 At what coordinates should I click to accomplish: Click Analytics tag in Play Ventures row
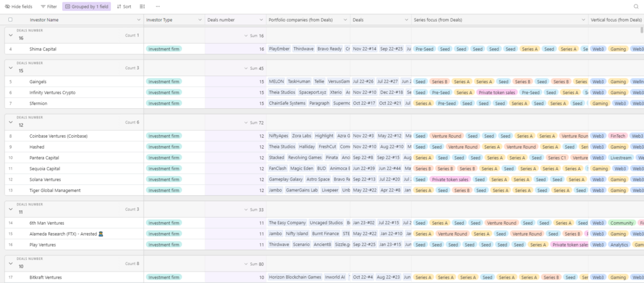click(x=619, y=245)
